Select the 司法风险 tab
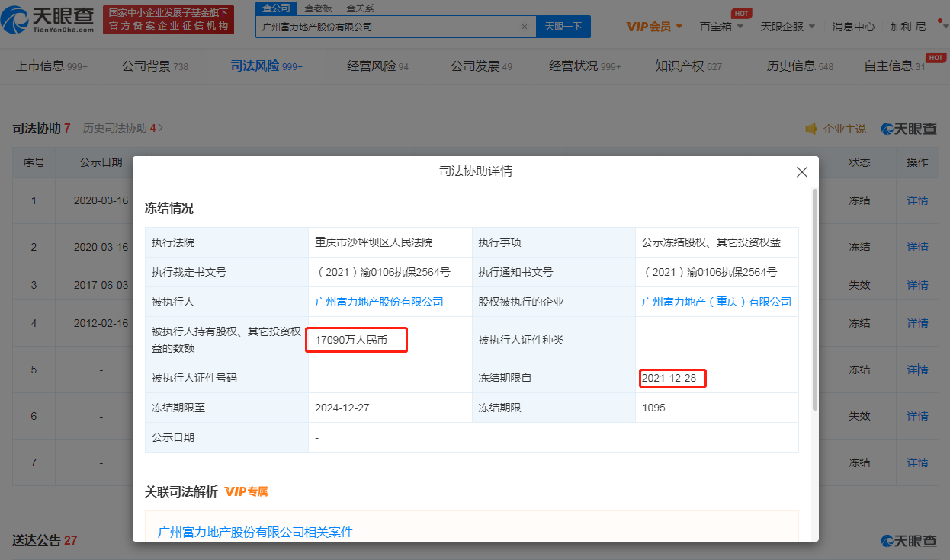This screenshot has width=950, height=560. (267, 66)
